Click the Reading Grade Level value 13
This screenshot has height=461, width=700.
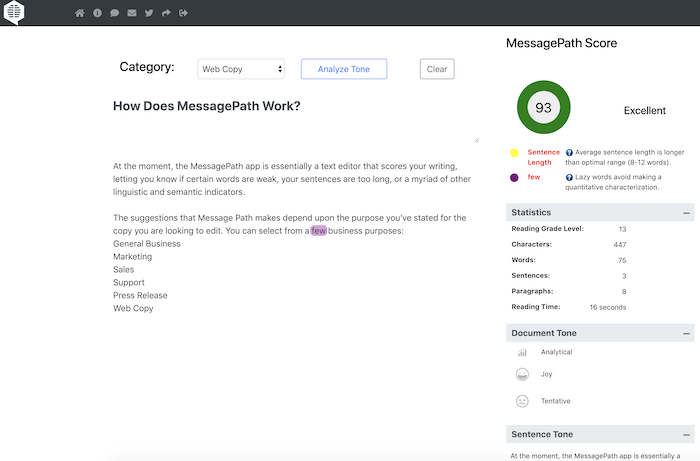[x=622, y=229]
